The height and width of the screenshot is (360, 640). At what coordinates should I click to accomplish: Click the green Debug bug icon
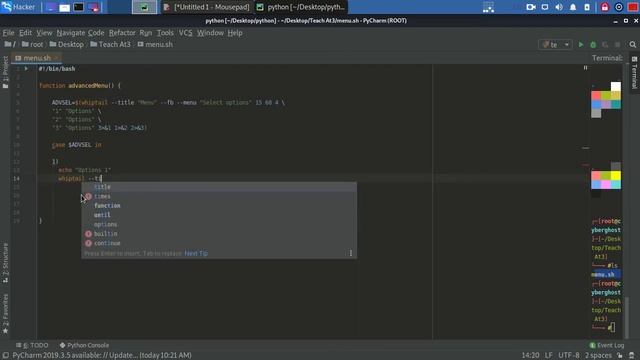click(593, 44)
